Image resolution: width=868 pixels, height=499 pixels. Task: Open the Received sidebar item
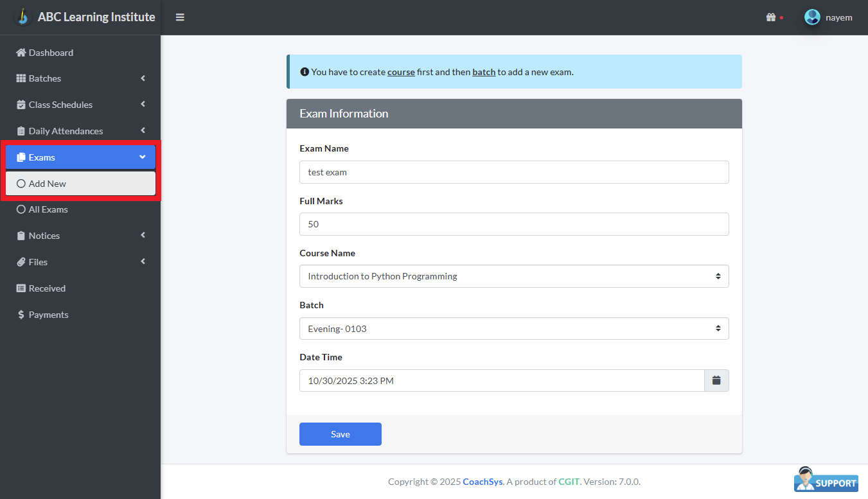pyautogui.click(x=47, y=288)
